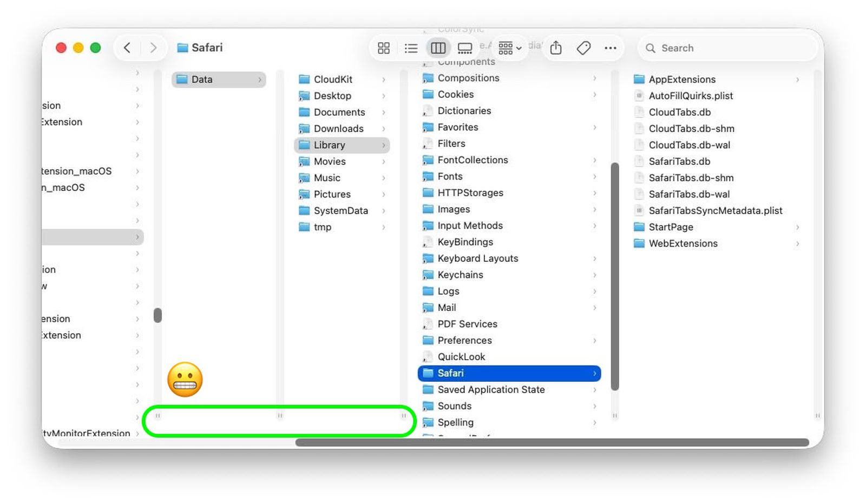The height and width of the screenshot is (504, 866).
Task: Select column view mode
Action: click(x=438, y=48)
